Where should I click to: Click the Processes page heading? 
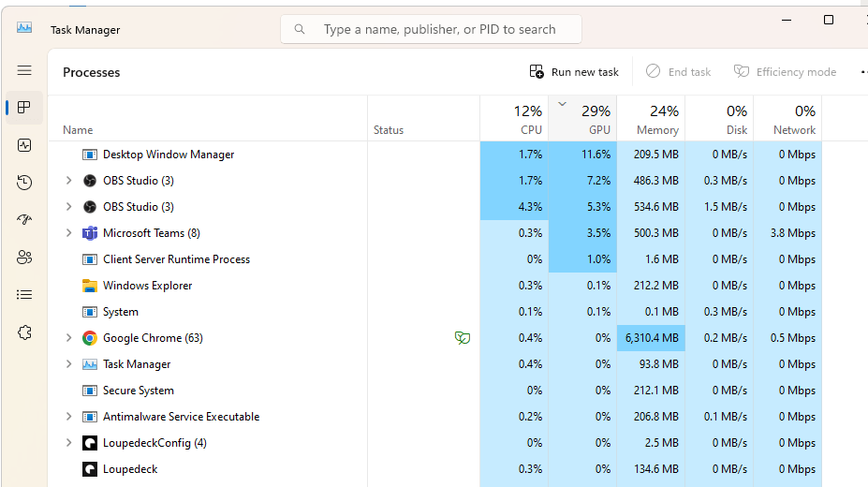pos(92,72)
